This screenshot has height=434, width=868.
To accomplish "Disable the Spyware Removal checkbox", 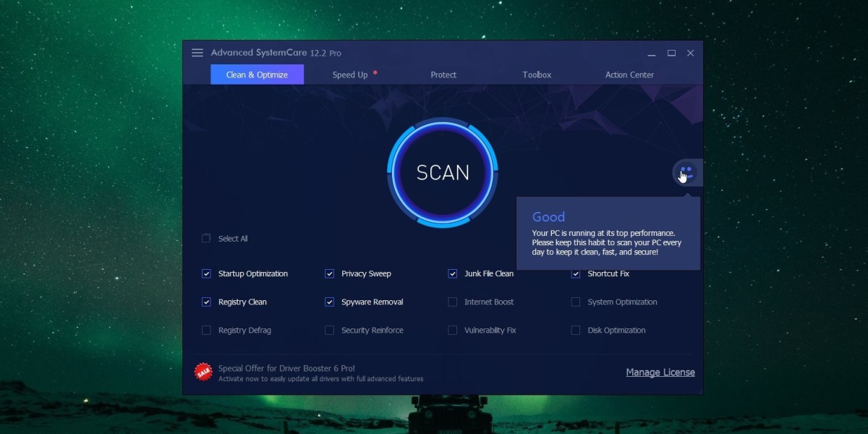I will [329, 302].
